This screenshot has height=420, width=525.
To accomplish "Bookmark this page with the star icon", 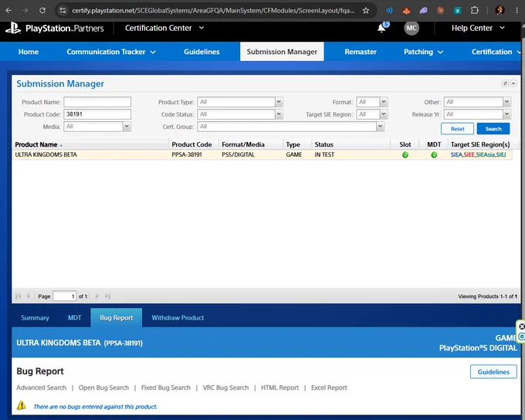I will (x=366, y=11).
